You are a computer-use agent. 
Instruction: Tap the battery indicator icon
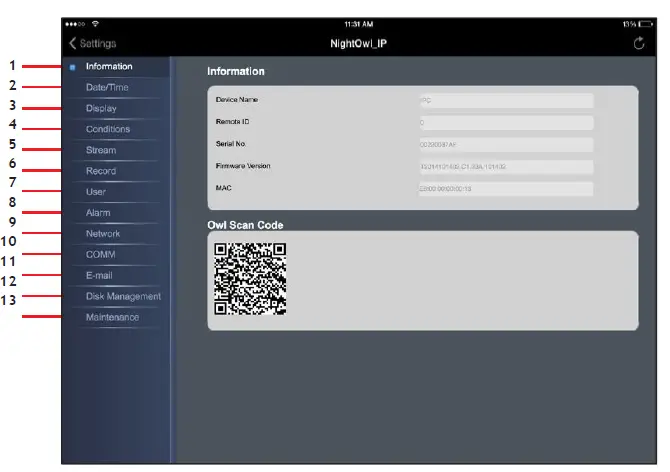(646, 24)
